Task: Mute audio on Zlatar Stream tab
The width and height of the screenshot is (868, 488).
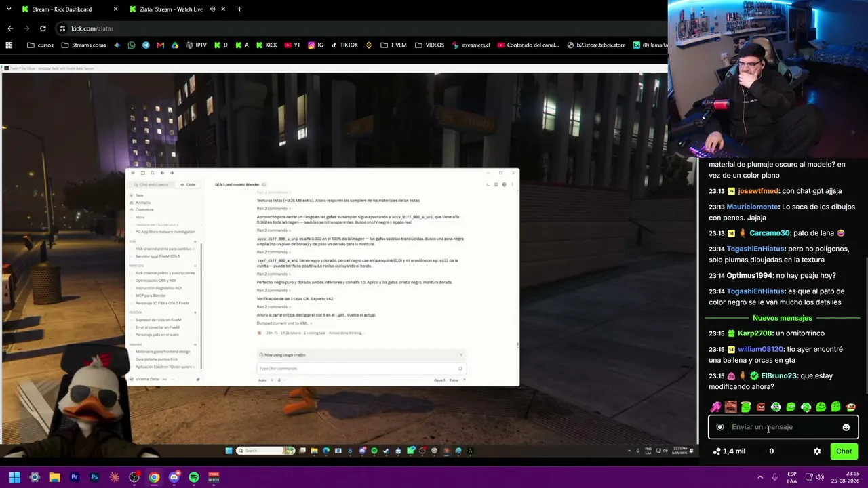Action: point(212,9)
